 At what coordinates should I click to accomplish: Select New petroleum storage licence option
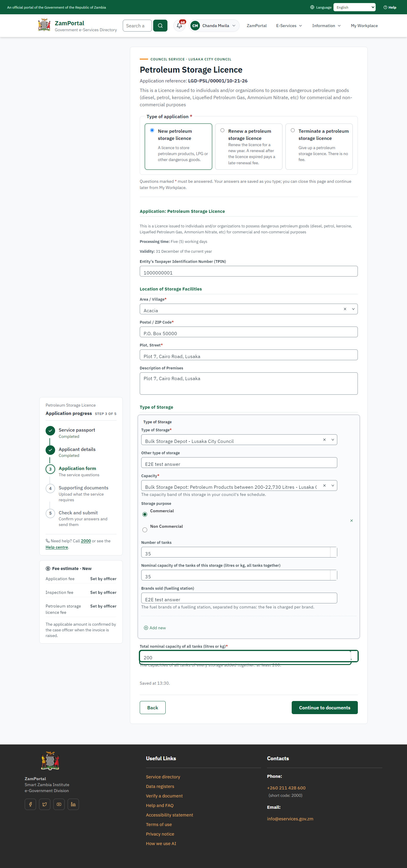[x=153, y=130]
